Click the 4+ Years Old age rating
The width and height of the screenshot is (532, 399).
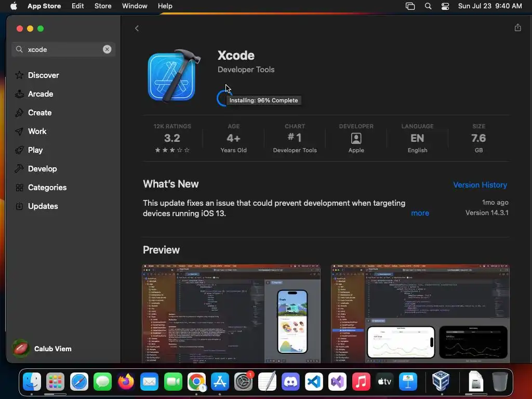pyautogui.click(x=233, y=138)
